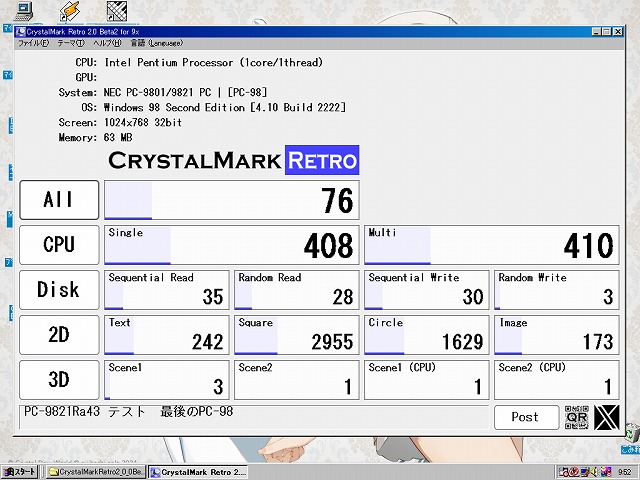Run the 3D benchmark button
This screenshot has width=640, height=480.
[x=59, y=380]
